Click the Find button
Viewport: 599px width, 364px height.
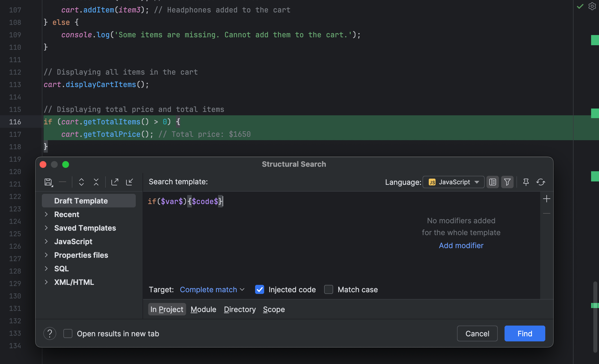(524, 333)
